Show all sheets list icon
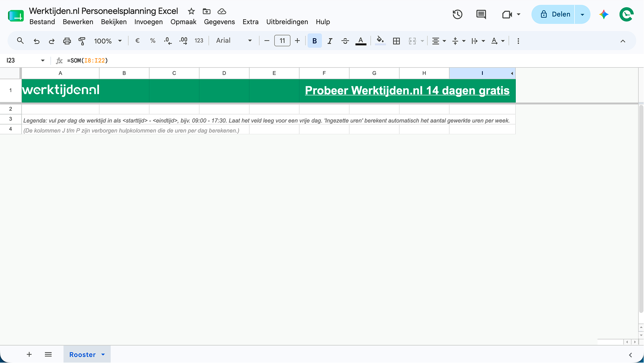The height and width of the screenshot is (363, 644). pos(48,354)
